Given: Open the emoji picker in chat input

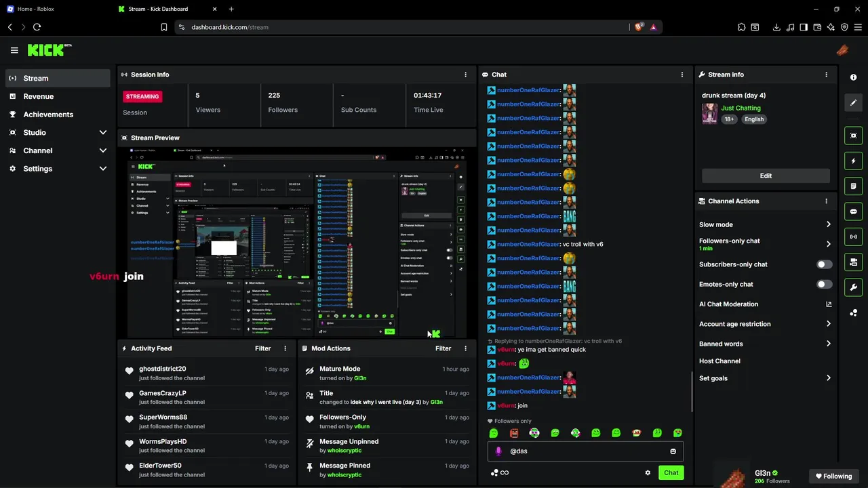Looking at the screenshot, I should pos(673,451).
